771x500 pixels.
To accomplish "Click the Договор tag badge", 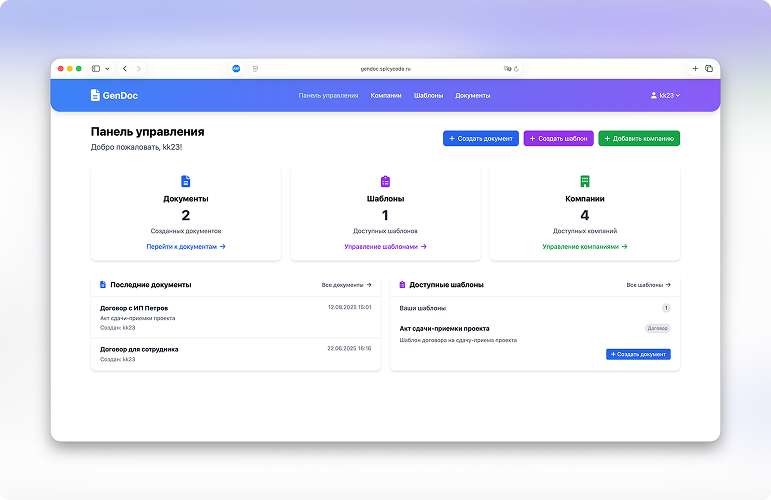I will click(657, 328).
